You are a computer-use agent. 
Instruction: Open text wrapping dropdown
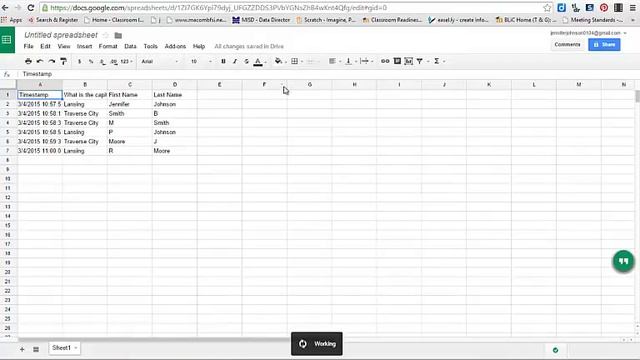[367, 61]
